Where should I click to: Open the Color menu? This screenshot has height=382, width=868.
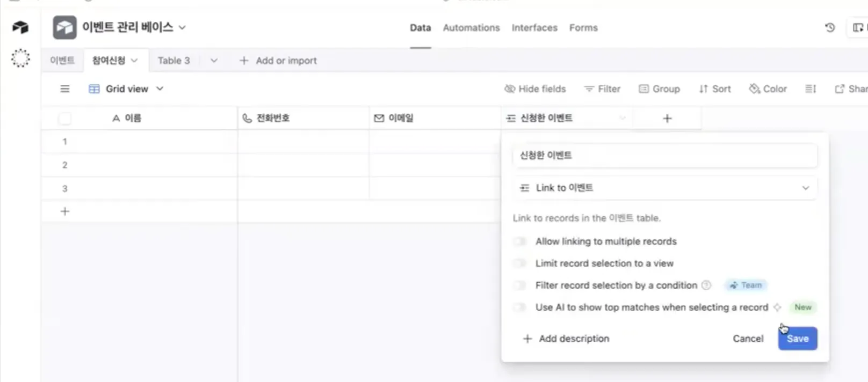pyautogui.click(x=768, y=89)
